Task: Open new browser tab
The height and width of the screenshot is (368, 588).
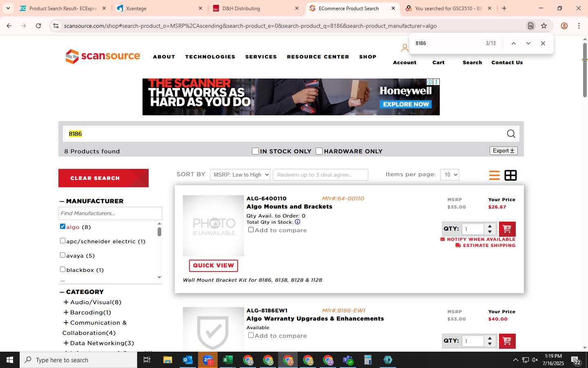Action: [x=504, y=8]
